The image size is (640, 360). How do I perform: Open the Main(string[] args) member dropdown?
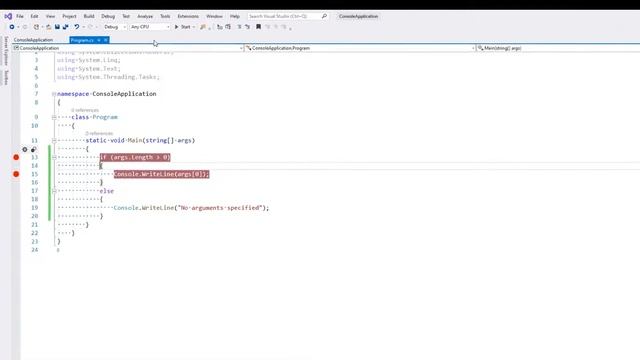click(558, 48)
